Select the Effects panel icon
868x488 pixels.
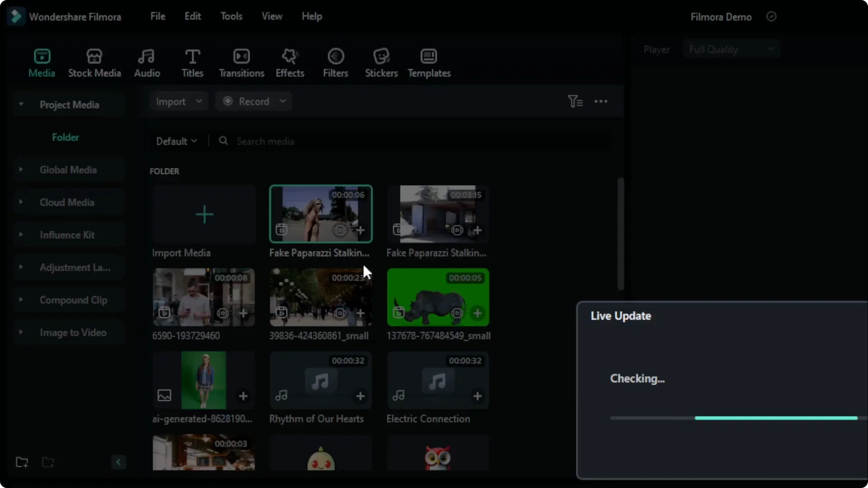(290, 62)
